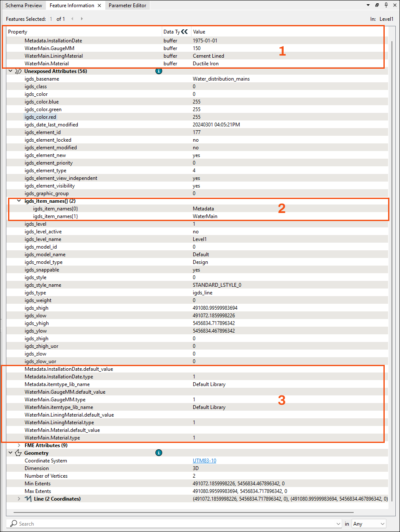
Task: Select the igds_item_names{1} row
Action: (197, 216)
